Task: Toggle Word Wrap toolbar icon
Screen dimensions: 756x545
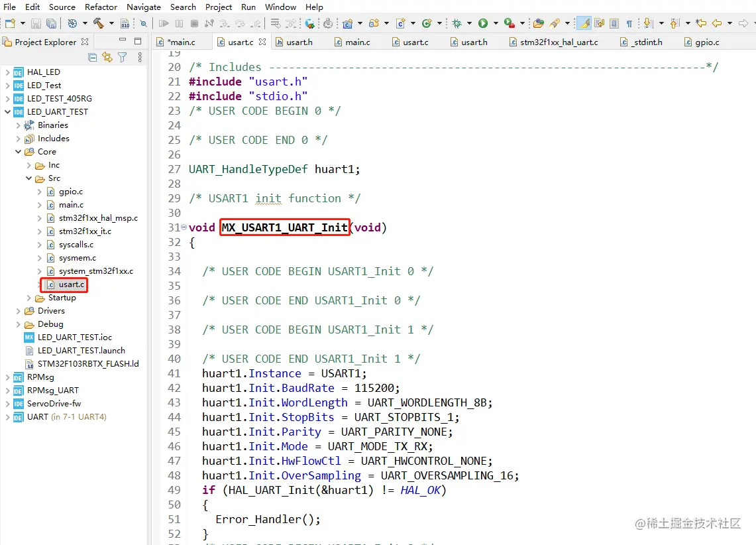Action: [600, 23]
